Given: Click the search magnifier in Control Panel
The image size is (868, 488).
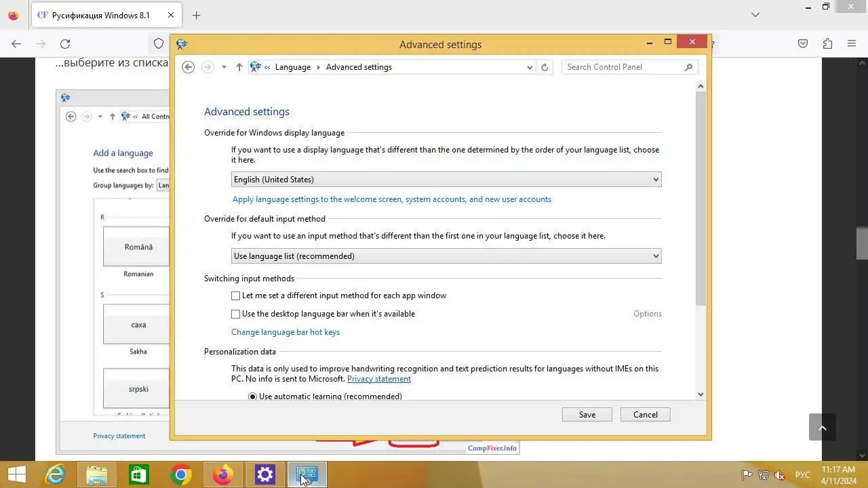Looking at the screenshot, I should coord(688,67).
